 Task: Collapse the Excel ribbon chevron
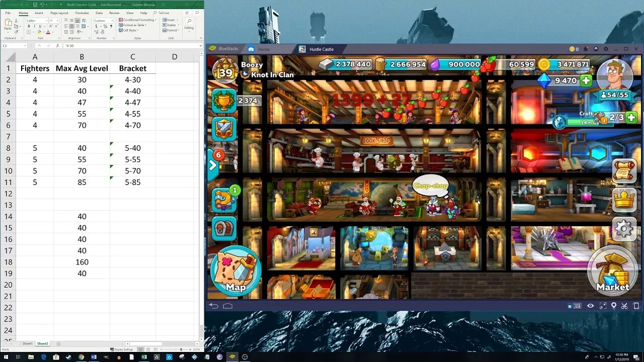coord(200,38)
